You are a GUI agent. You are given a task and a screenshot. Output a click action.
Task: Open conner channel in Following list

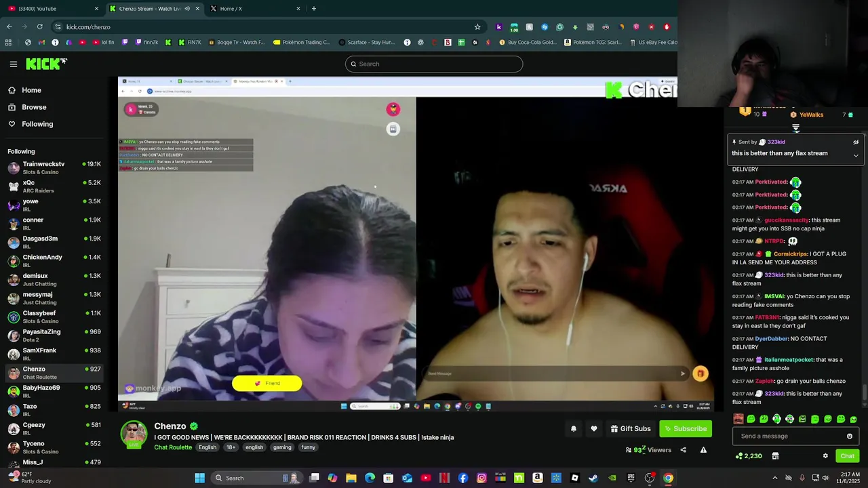54,224
